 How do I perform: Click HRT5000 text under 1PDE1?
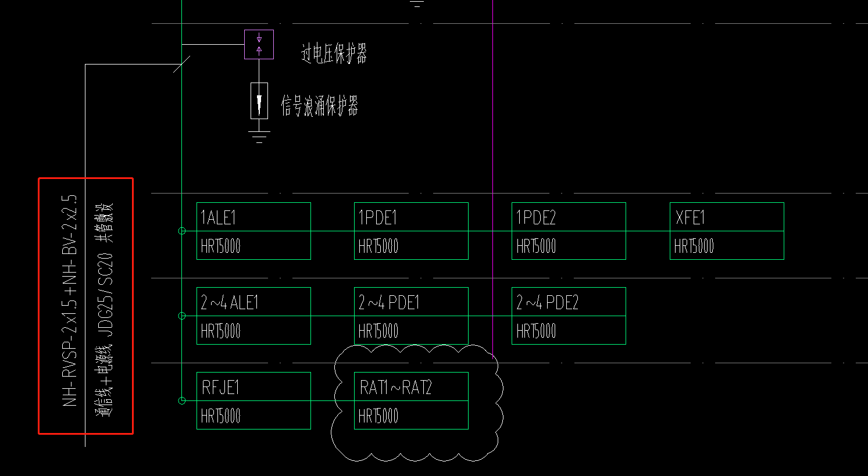click(378, 246)
